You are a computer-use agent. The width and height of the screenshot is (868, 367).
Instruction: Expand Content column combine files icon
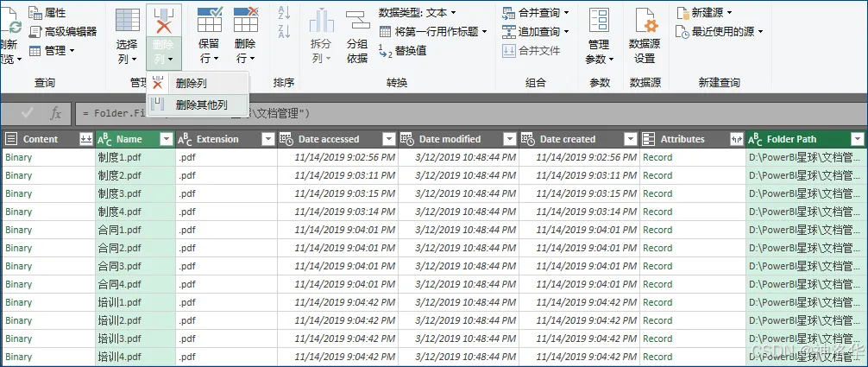(x=85, y=139)
